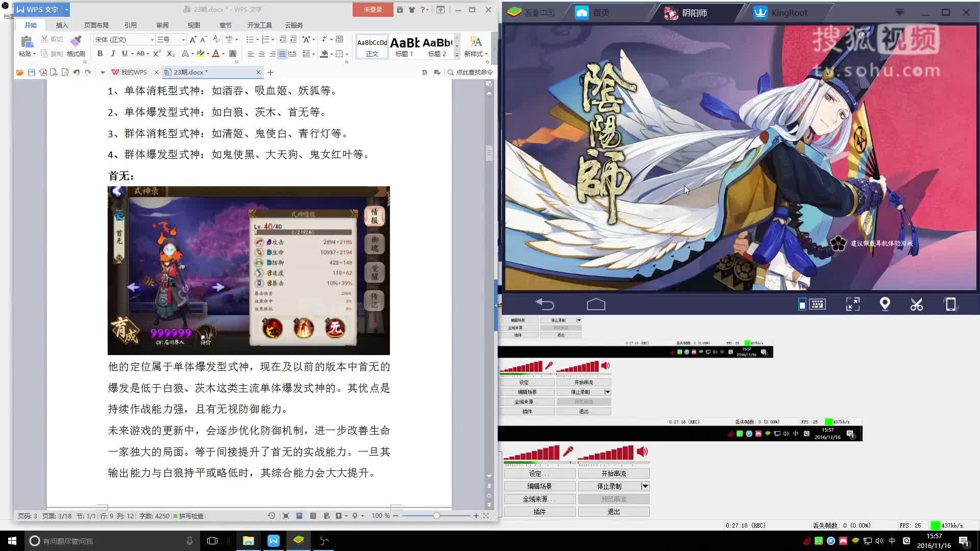980x551 pixels.
Task: Click the insert table grid icon
Action: coord(339,39)
